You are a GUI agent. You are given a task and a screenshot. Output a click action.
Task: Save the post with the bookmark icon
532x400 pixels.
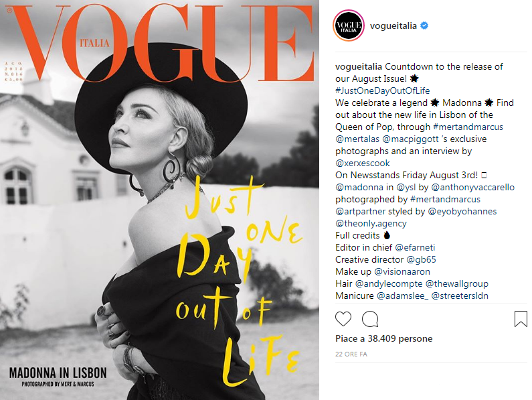(x=521, y=319)
